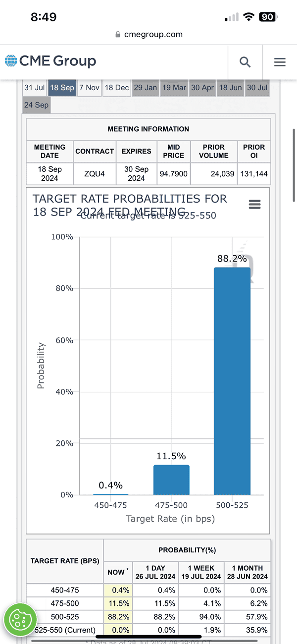
Task: Tap the cmegroup.com address bar
Action: [148, 35]
